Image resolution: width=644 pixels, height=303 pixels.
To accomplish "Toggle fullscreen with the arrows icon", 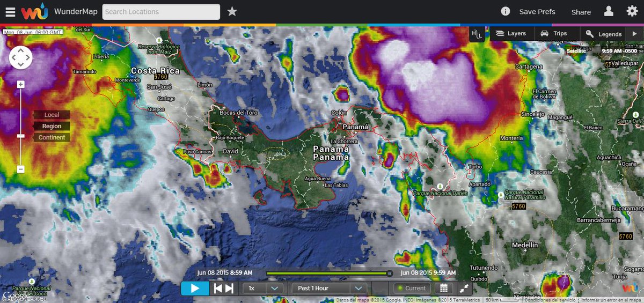I will [x=464, y=289].
